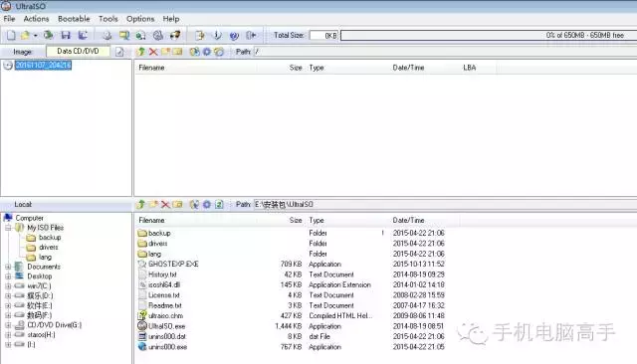Viewport: 637px width, 364px height.
Task: Select the image root node 20161107_204218
Action: pos(43,65)
